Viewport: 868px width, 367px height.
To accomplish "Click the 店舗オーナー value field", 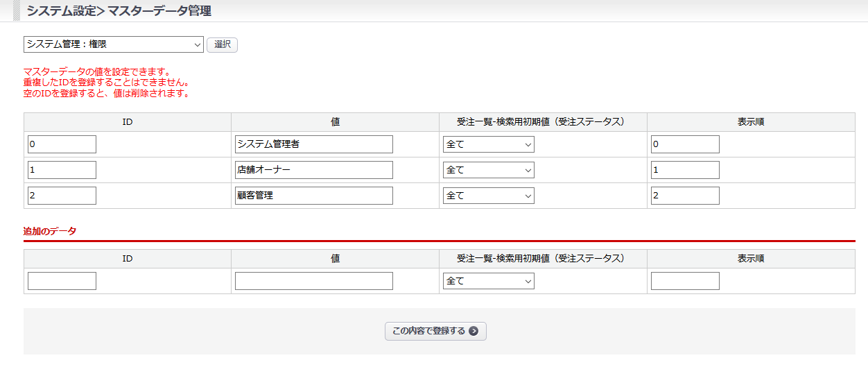I will [313, 170].
